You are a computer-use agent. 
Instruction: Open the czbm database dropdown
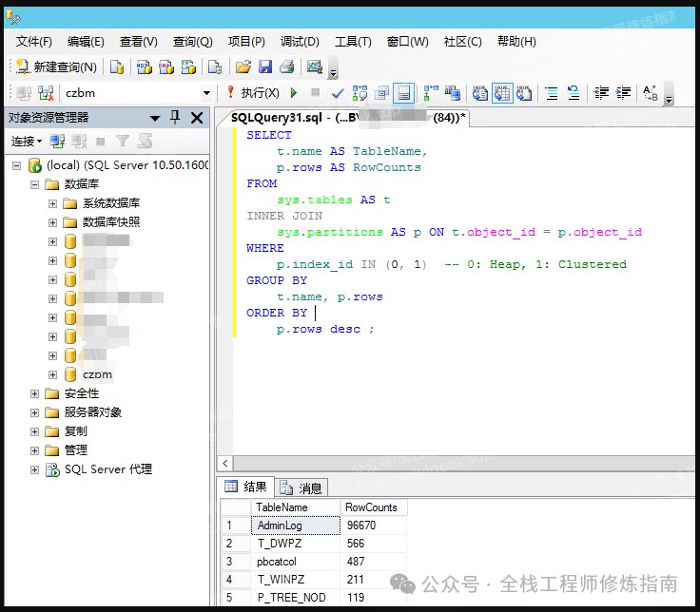[x=206, y=93]
